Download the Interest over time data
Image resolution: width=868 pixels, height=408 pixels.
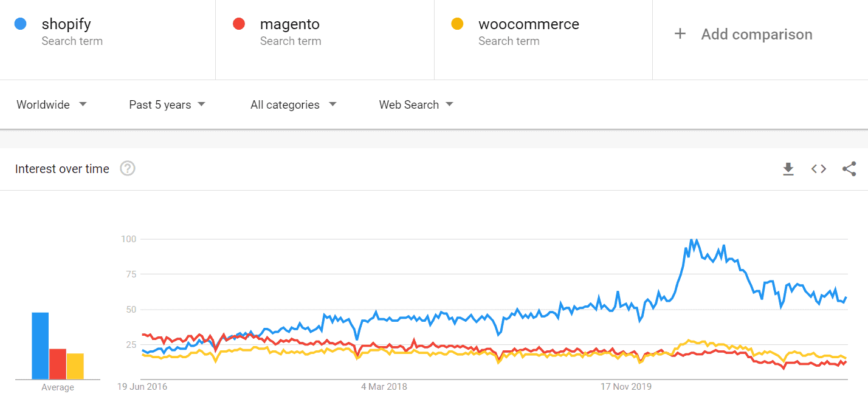point(788,169)
